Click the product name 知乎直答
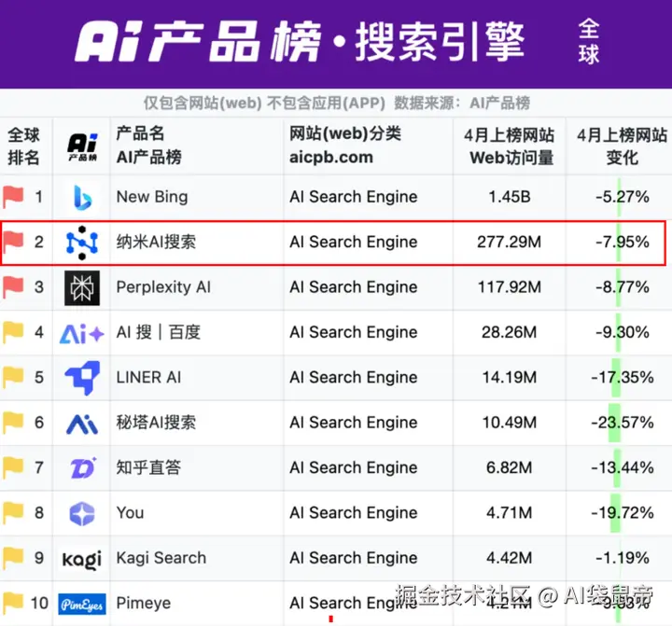 coord(148,467)
